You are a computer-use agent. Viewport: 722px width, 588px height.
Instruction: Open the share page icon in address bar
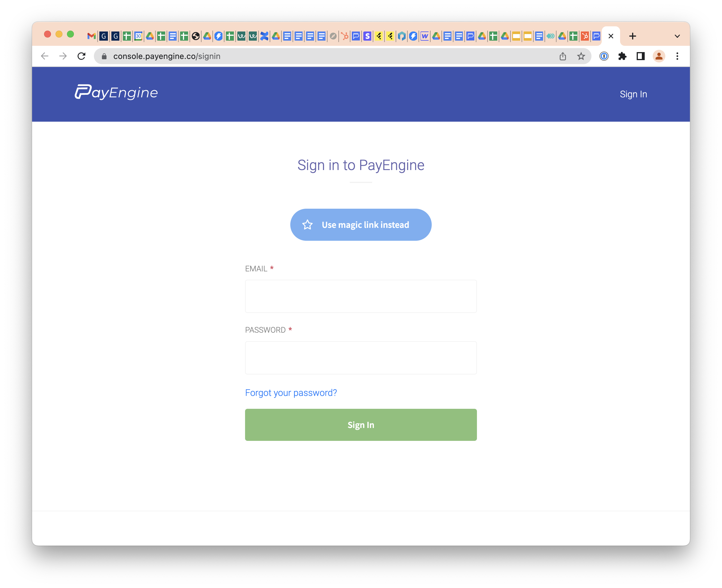[563, 56]
